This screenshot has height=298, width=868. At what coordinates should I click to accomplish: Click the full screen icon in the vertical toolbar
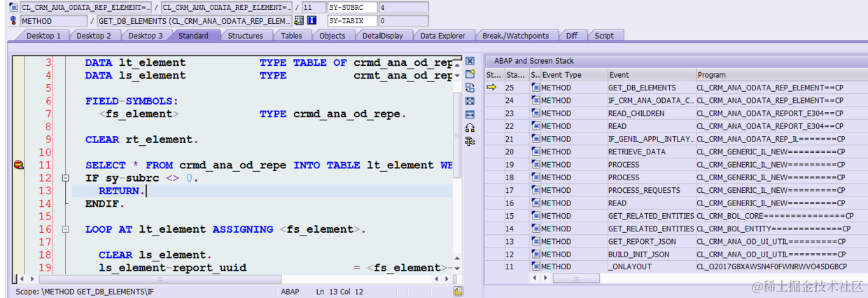pos(470,101)
